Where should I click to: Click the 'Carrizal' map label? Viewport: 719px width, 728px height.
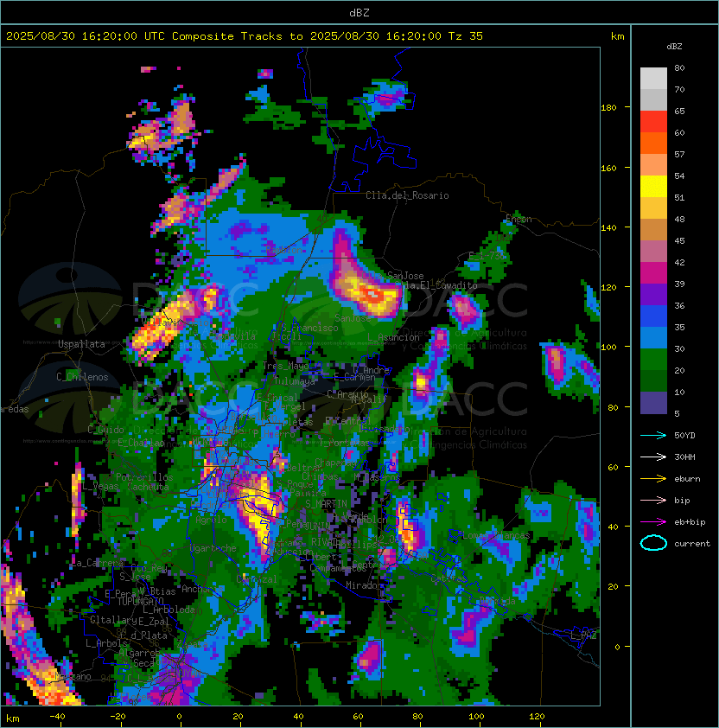point(257,579)
